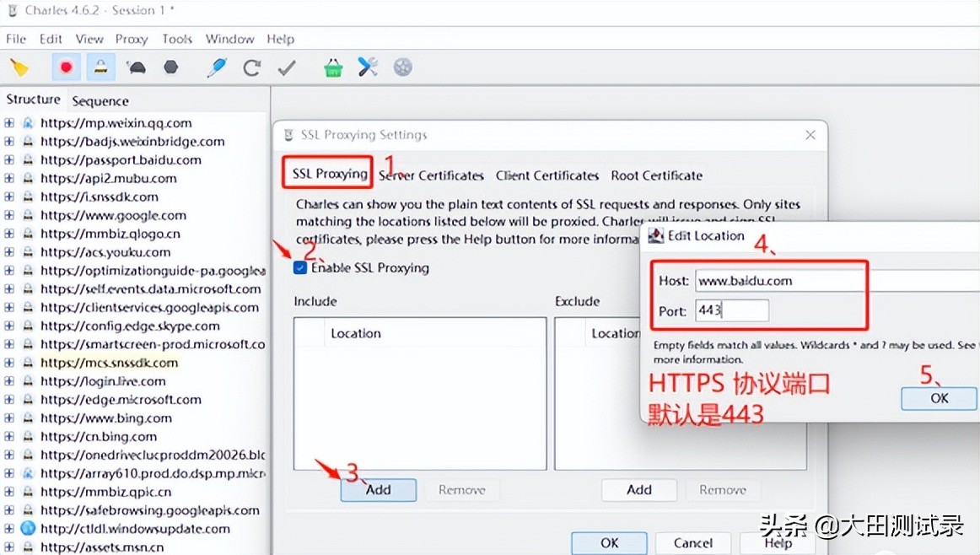Open the View menu
The image size is (980, 555).
[x=89, y=39]
